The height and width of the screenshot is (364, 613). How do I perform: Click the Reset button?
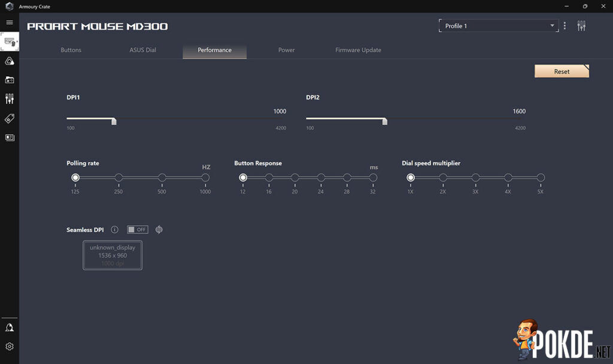562,71
